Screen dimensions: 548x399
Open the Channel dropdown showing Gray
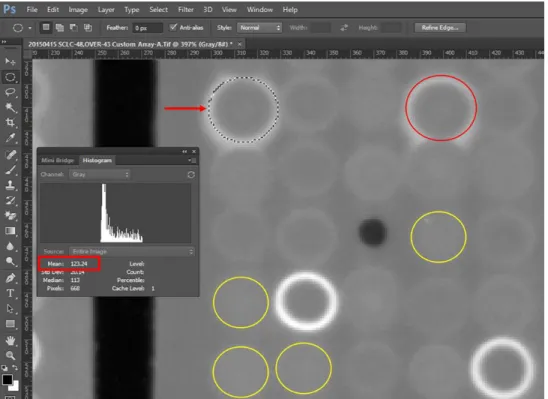click(100, 174)
